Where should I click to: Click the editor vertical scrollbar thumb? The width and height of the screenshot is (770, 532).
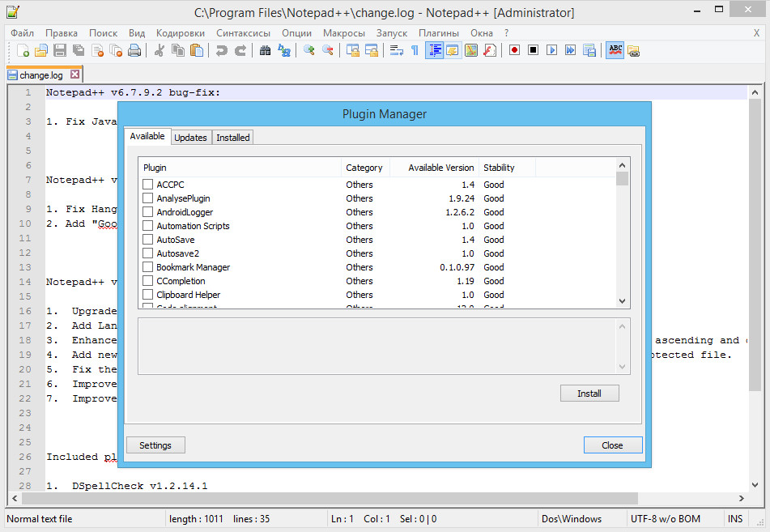(755, 245)
